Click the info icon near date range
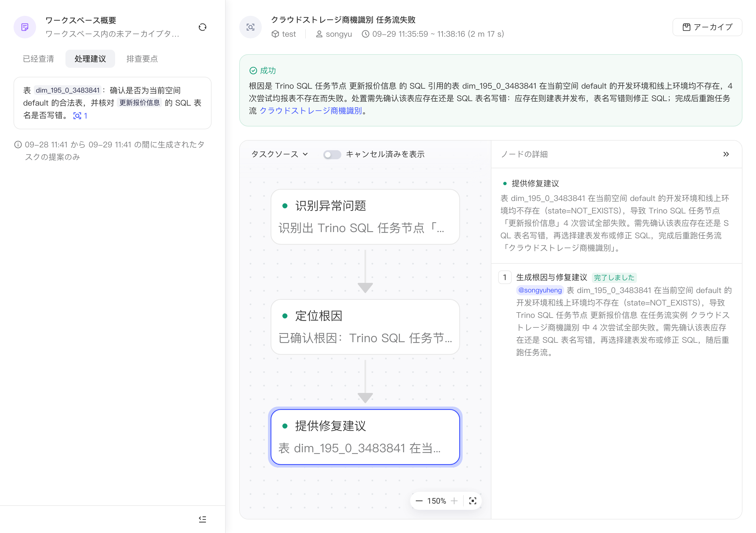The image size is (756, 533). pos(18,145)
